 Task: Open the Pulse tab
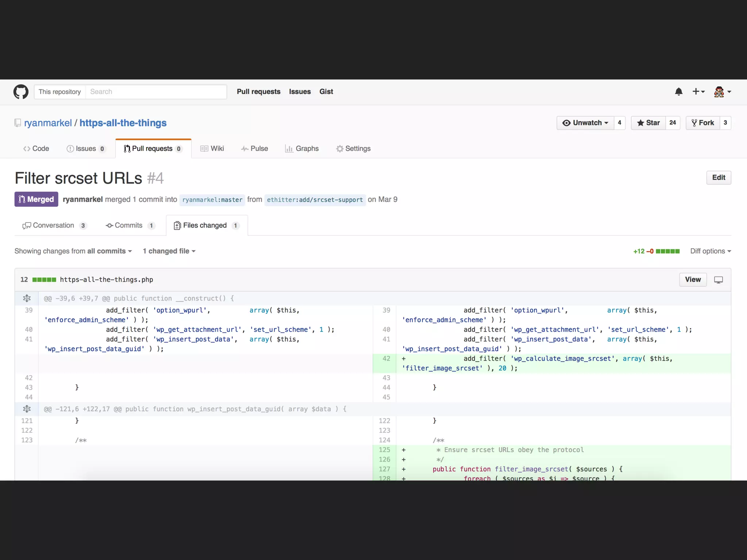255,148
